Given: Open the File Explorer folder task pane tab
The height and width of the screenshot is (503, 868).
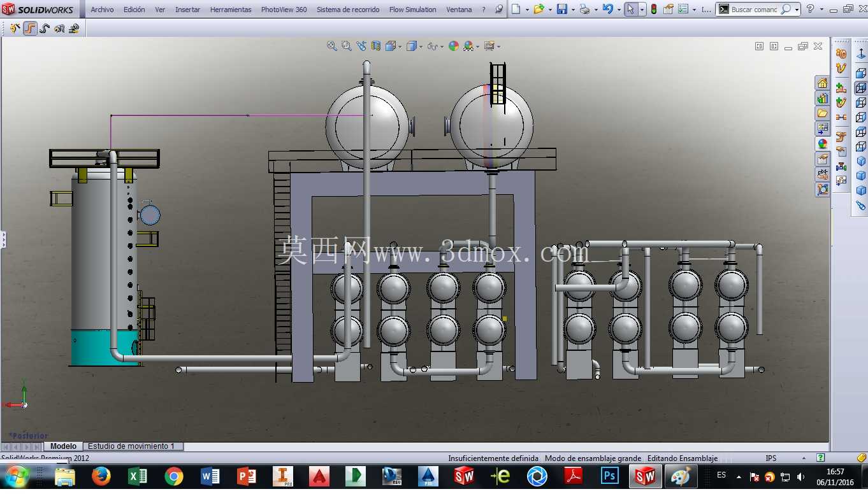Looking at the screenshot, I should [x=823, y=114].
